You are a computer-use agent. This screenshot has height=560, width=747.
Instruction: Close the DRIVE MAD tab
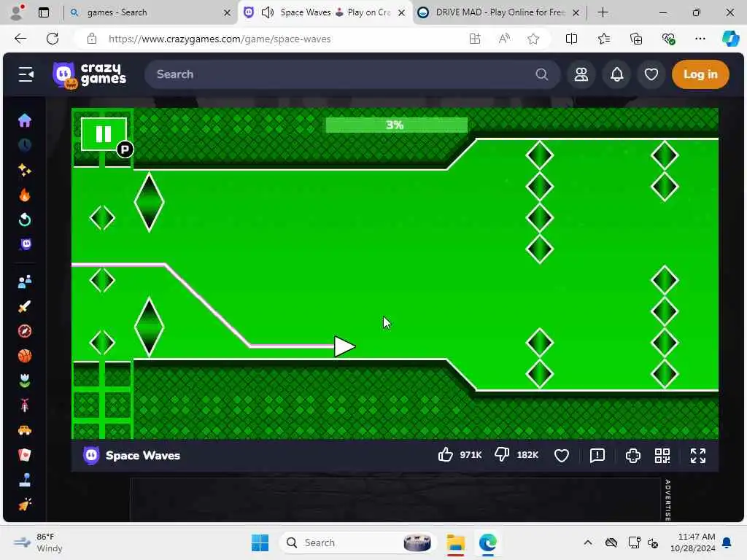click(x=576, y=12)
